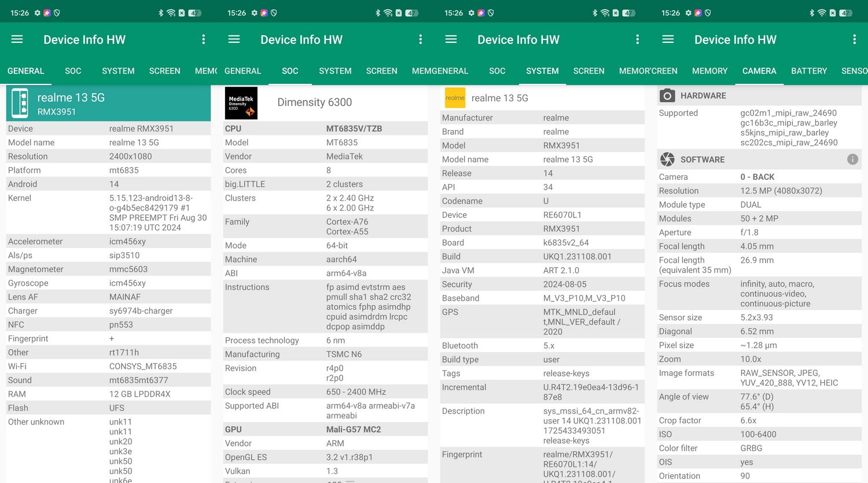868x483 pixels.
Task: Tap the aperture icon next to SOFTWARE
Action: [x=667, y=159]
